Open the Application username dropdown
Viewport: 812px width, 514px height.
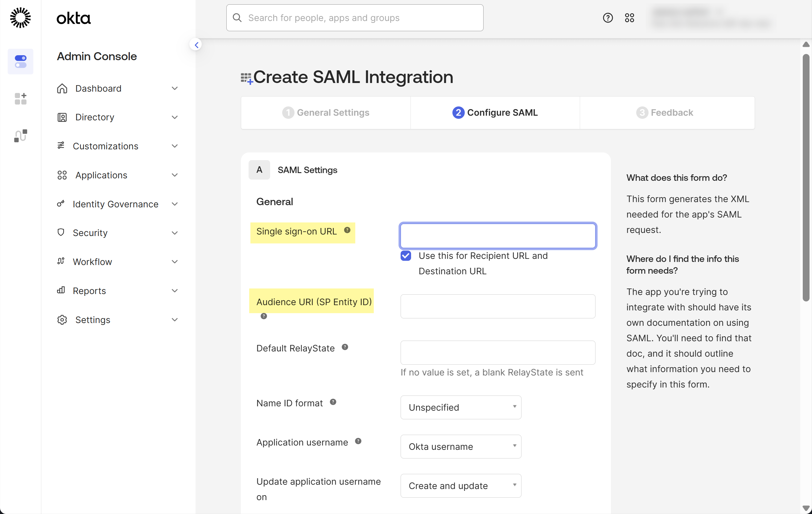[x=460, y=446]
